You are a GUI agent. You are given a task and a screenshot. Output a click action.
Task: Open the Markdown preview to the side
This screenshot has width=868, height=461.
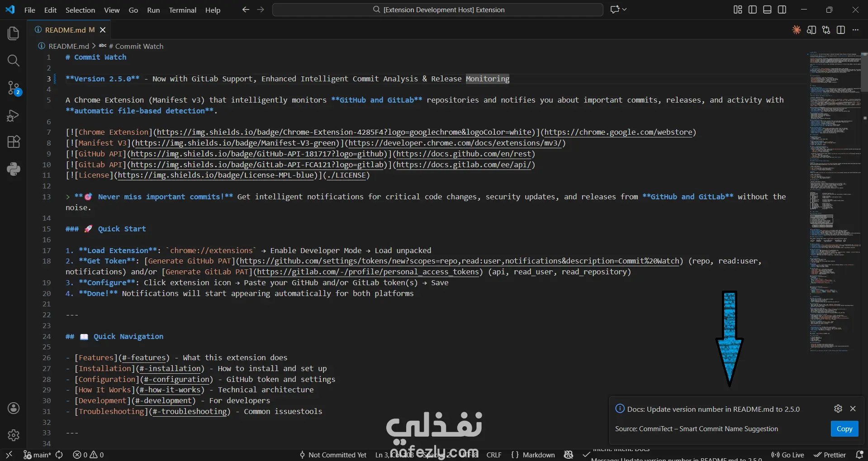[x=811, y=30]
